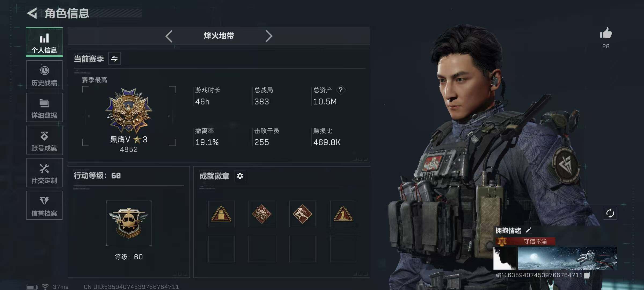644x290 pixels.
Task: Switch to next game mode with right chevron
Action: 269,36
